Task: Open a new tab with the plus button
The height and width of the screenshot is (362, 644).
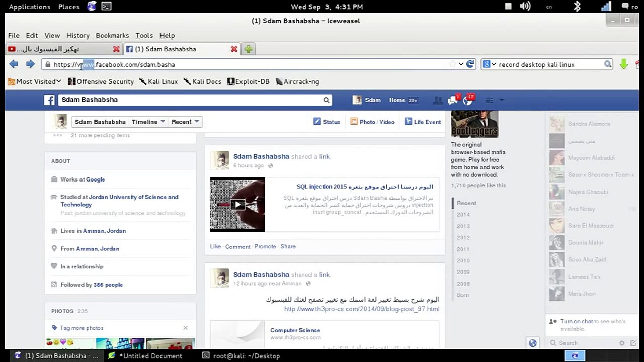Action: click(248, 49)
